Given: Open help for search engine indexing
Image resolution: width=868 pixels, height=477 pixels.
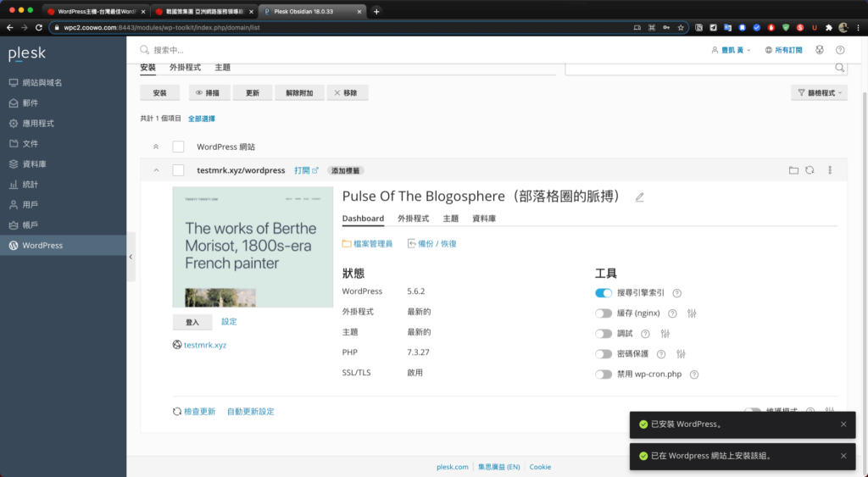Looking at the screenshot, I should [x=676, y=293].
